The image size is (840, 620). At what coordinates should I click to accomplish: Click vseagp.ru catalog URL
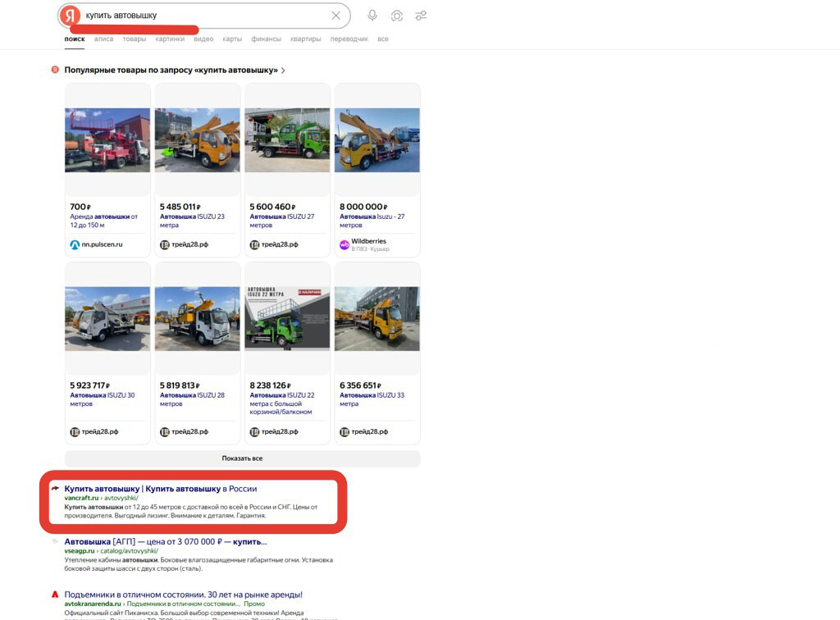coord(112,550)
